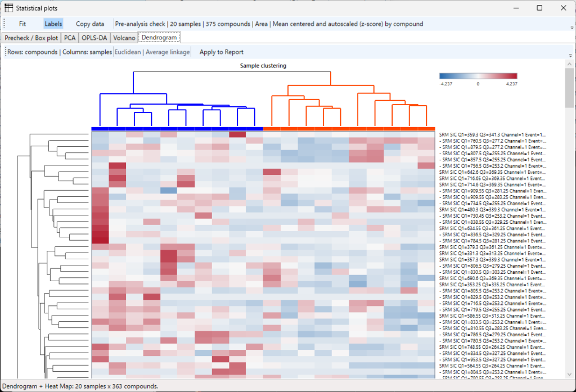The width and height of the screenshot is (576, 392).
Task: Open Rows: compounds | Columns: samples option
Action: point(60,52)
